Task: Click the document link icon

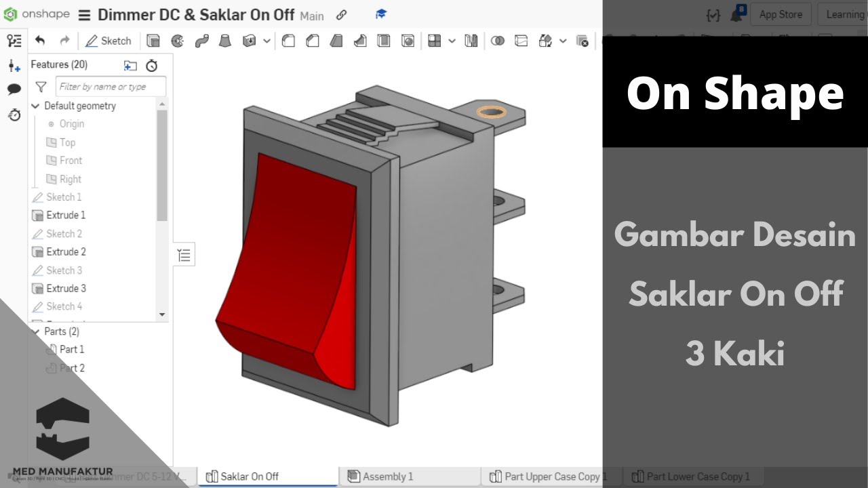Action: (342, 15)
